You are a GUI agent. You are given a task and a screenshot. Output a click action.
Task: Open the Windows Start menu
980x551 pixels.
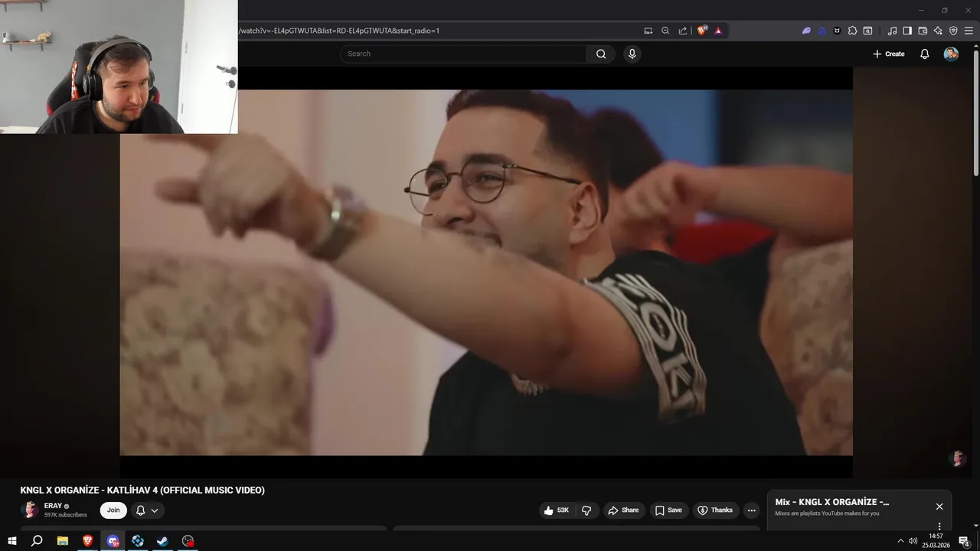point(11,541)
